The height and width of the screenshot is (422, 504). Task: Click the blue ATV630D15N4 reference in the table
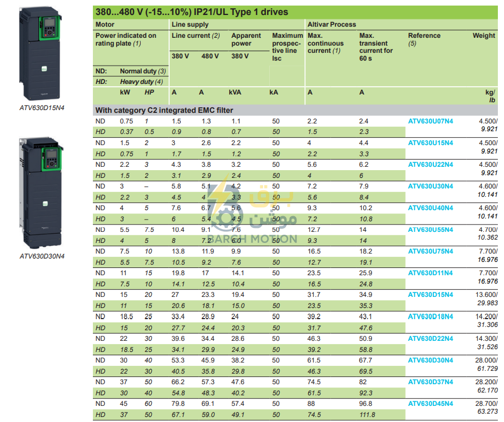pyautogui.click(x=431, y=295)
